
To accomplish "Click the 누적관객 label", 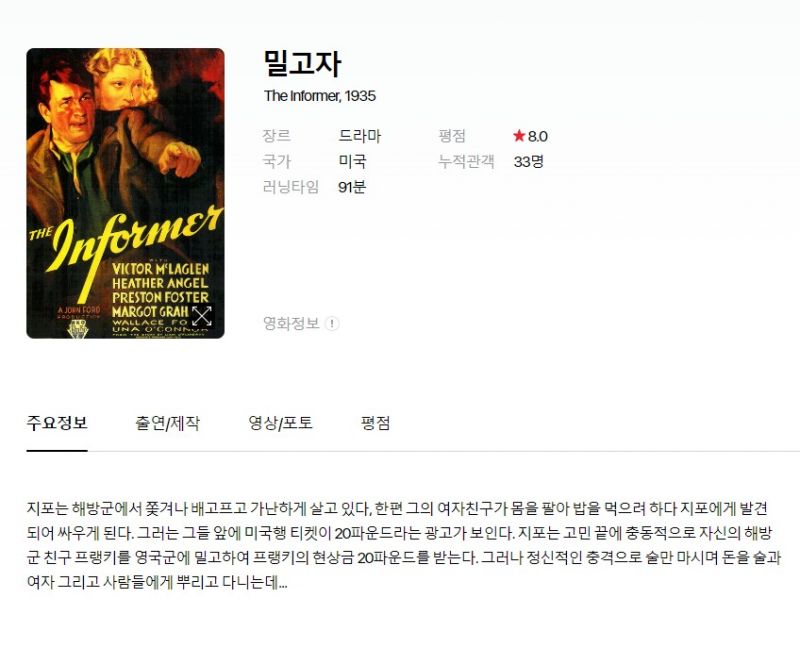I will tap(466, 161).
